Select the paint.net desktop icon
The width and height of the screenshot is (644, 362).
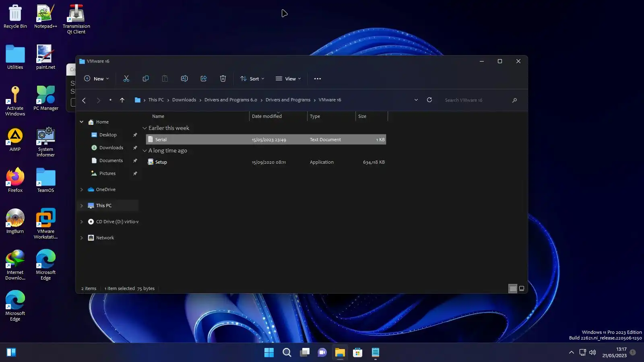[45, 58]
